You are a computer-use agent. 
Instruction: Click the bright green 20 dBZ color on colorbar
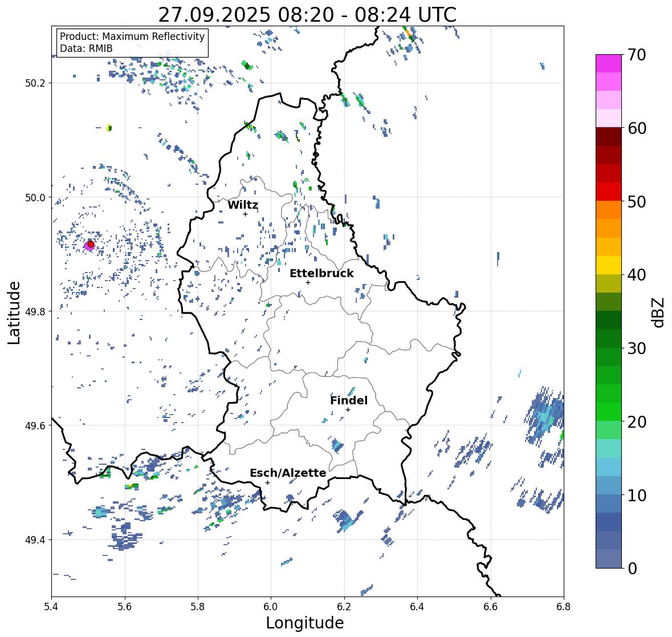(609, 412)
